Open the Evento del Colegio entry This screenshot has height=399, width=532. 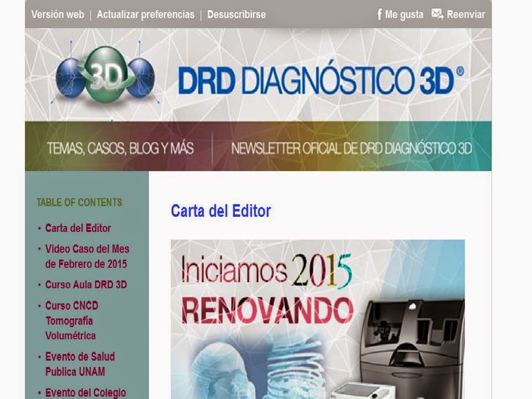point(86,392)
